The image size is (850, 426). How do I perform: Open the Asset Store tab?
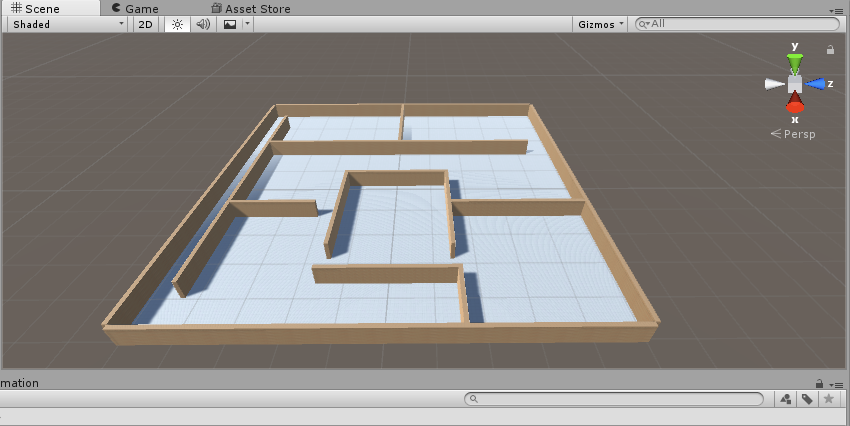coord(251,9)
